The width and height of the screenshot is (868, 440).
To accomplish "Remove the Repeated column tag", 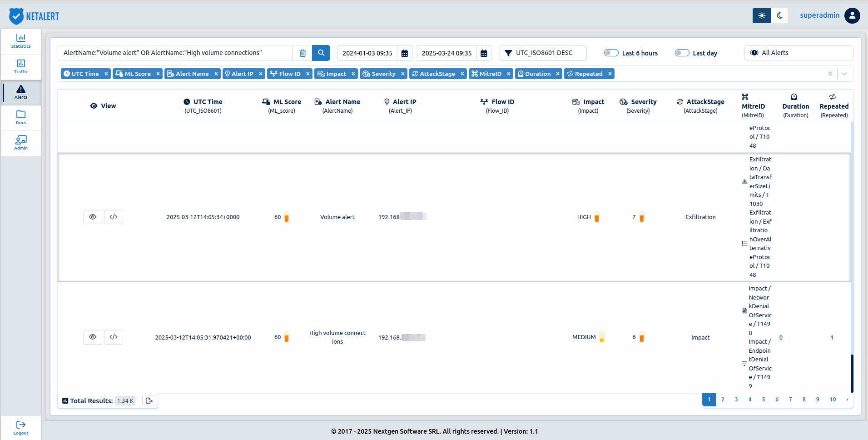I will coord(610,74).
